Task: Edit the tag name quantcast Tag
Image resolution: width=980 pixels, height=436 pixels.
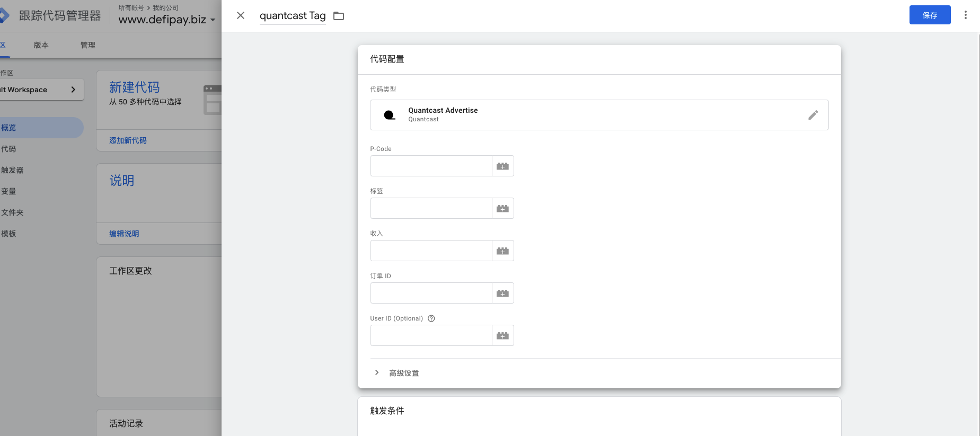Action: point(293,16)
